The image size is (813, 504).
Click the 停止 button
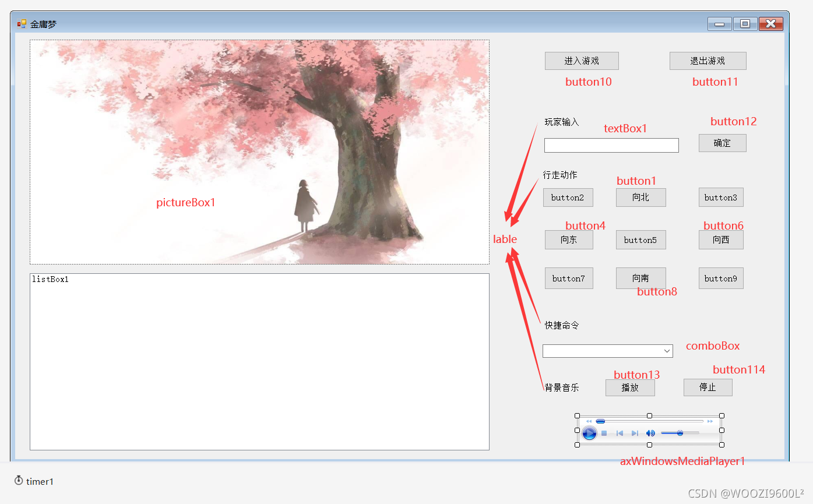708,387
